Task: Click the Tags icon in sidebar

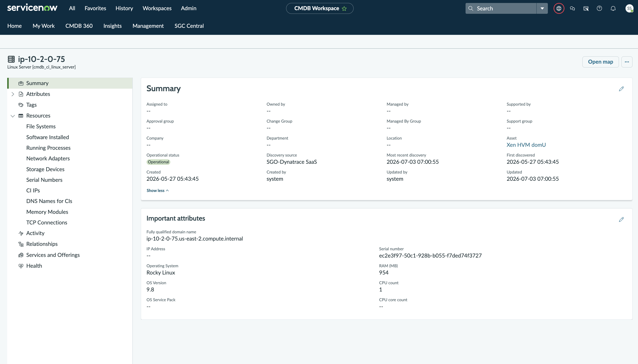Action: 21,105
